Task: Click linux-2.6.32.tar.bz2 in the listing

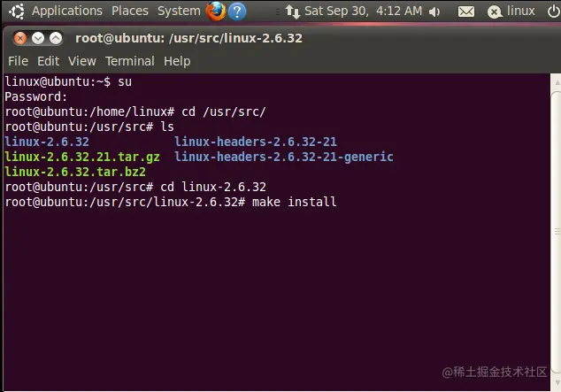Action: [x=75, y=172]
